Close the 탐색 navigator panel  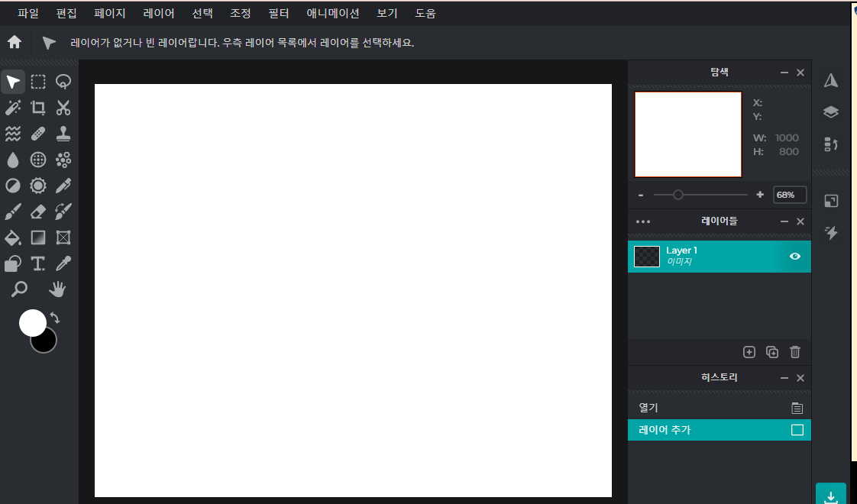click(x=800, y=72)
